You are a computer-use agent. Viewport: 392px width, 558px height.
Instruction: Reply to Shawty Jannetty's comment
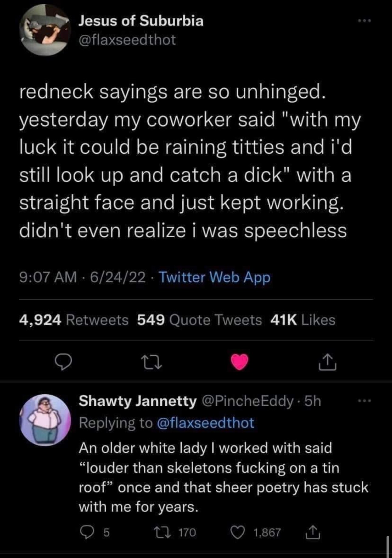[x=87, y=532]
